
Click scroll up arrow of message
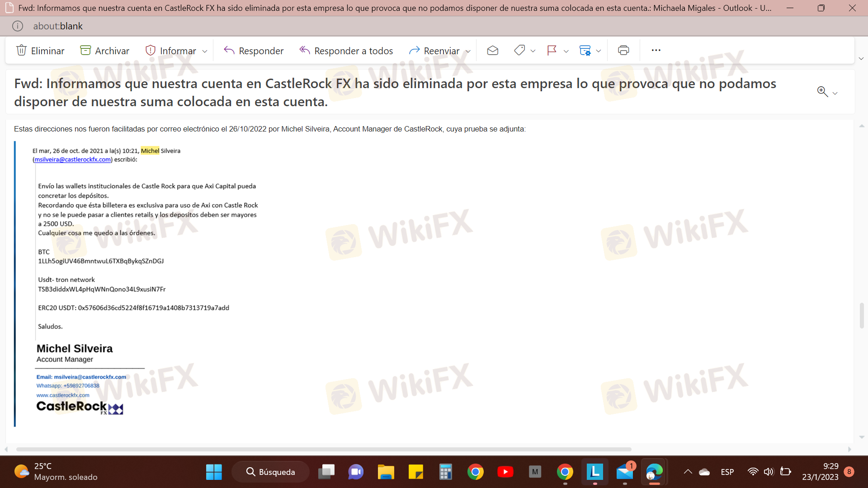(862, 126)
